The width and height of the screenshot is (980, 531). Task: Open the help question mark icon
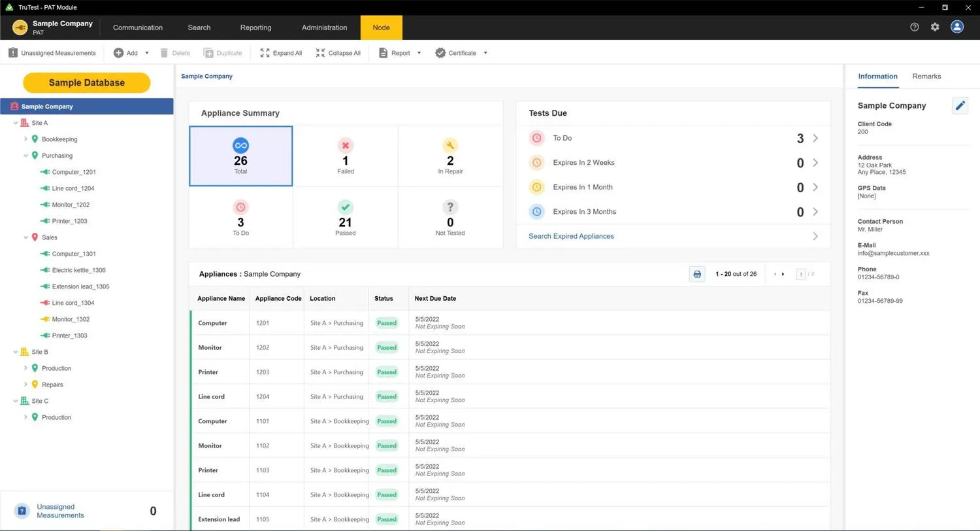(914, 27)
